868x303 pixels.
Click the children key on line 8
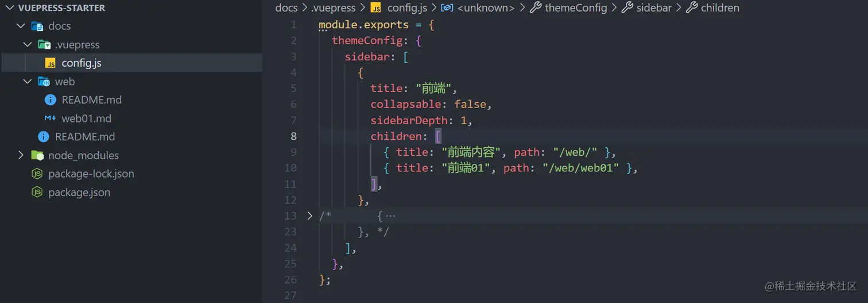396,136
